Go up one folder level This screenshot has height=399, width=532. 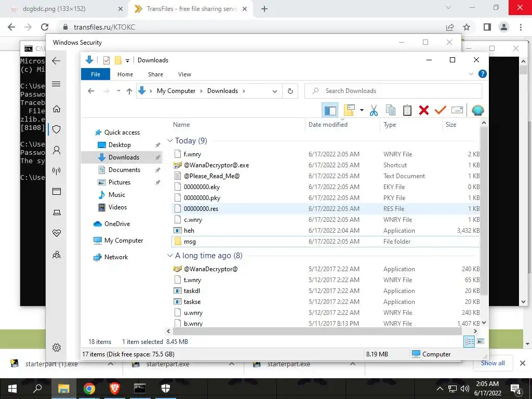[129, 91]
